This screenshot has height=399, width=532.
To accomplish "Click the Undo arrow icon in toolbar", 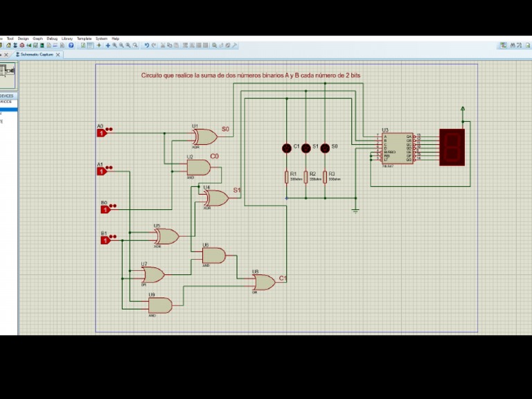I will tap(147, 46).
